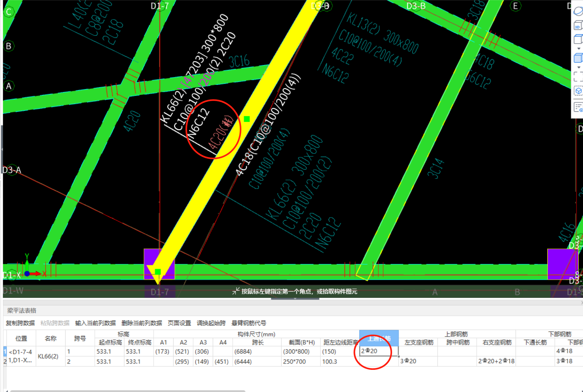Click cell (173) under A1 column

(163, 352)
